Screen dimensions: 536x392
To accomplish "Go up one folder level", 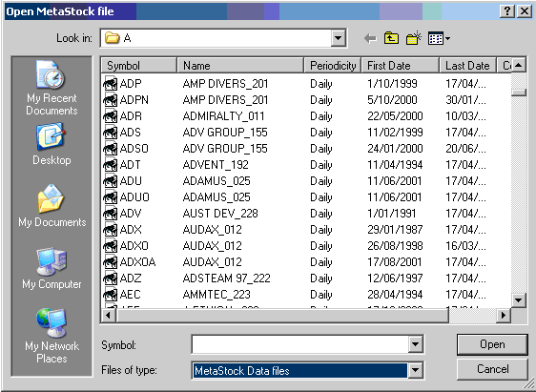I will pos(391,38).
